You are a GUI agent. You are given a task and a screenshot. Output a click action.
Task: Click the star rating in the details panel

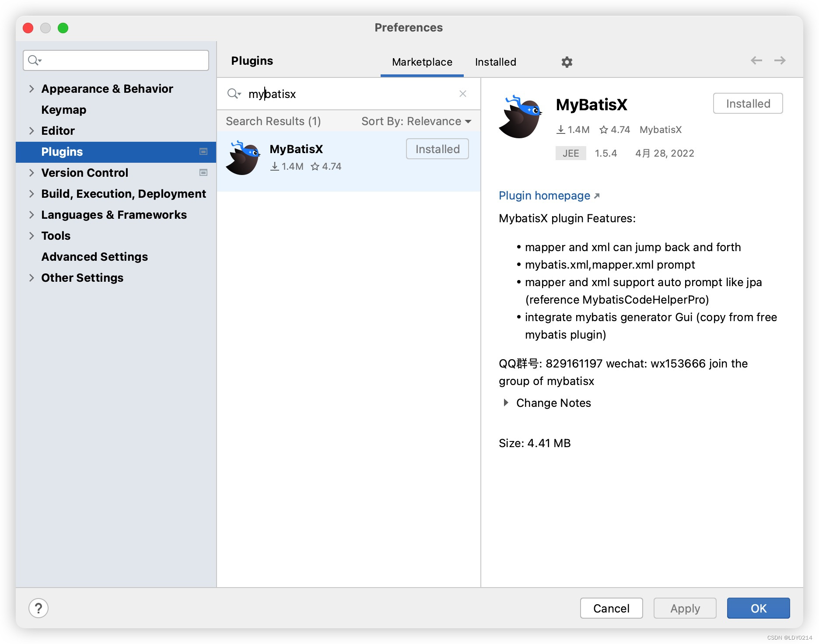click(x=615, y=129)
